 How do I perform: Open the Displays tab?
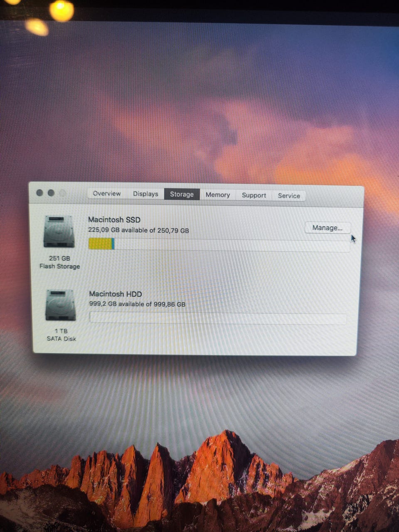(145, 194)
